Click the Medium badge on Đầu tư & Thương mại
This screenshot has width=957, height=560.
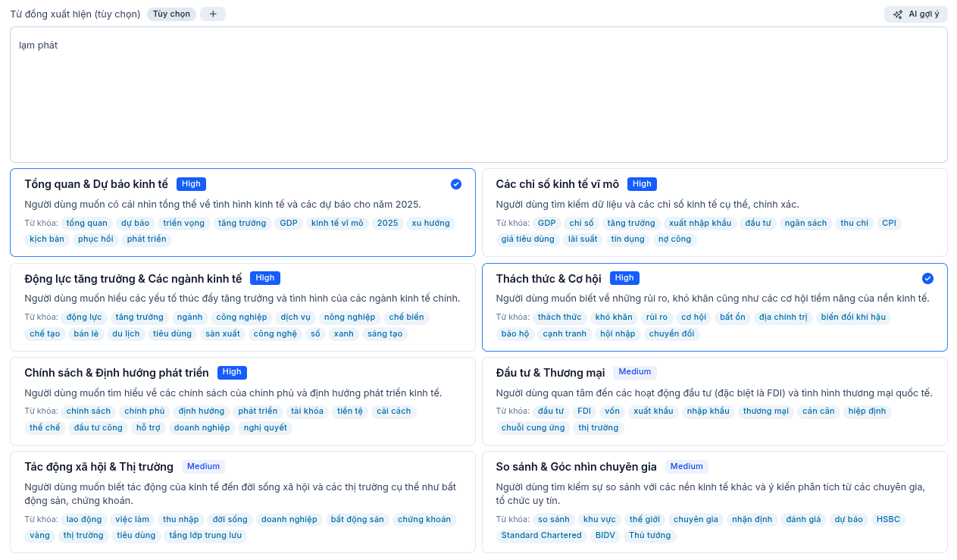(634, 372)
